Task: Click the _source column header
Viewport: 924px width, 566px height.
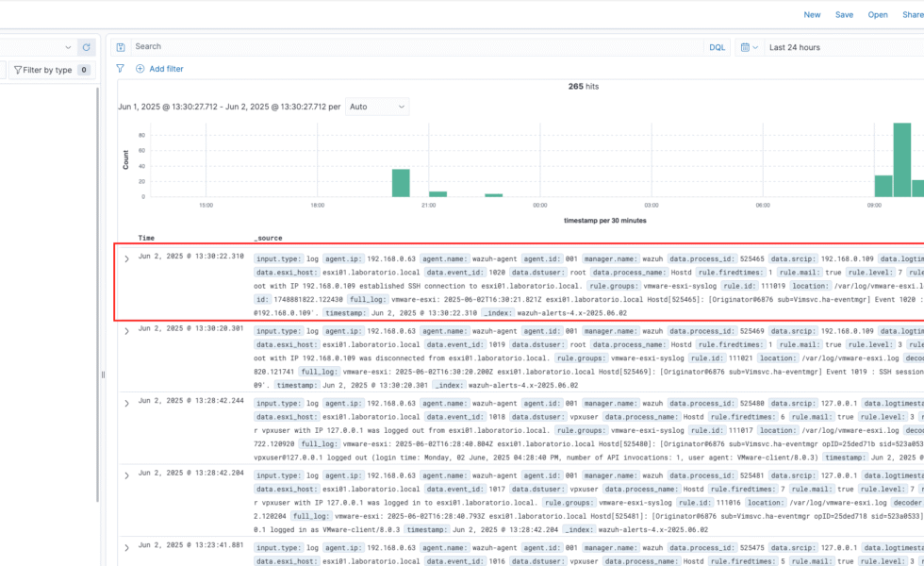Action: click(x=268, y=238)
